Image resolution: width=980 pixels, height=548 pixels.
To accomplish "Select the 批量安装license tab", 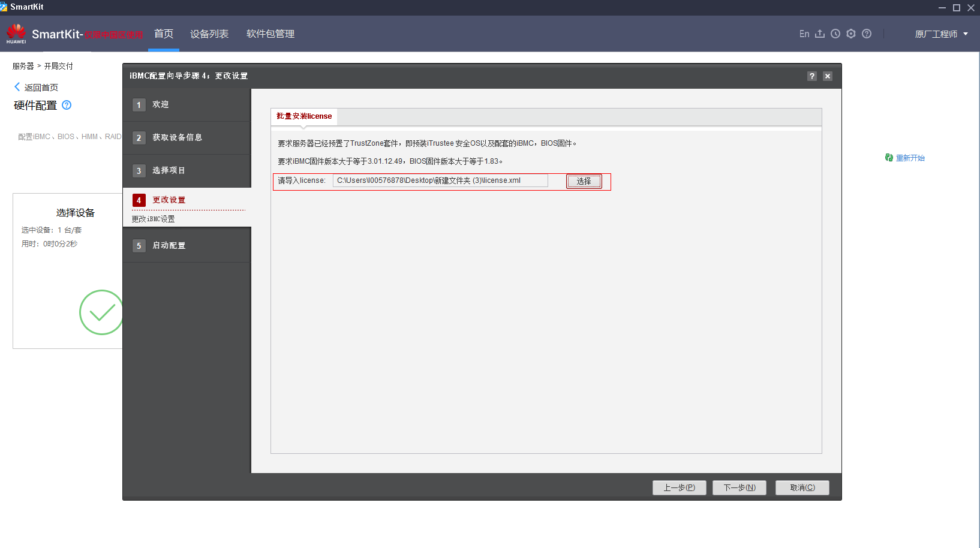I will pos(304,116).
